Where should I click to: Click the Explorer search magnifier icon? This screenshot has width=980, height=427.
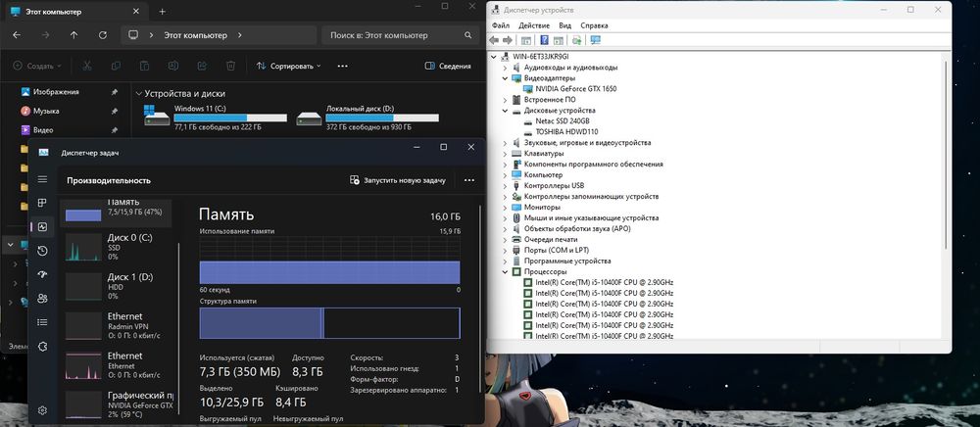pos(468,35)
